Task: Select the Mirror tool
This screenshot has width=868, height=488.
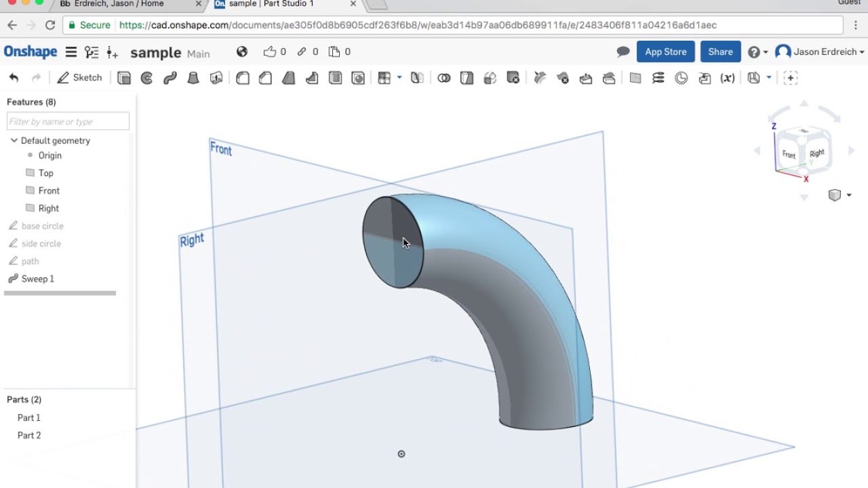Action: (417, 78)
